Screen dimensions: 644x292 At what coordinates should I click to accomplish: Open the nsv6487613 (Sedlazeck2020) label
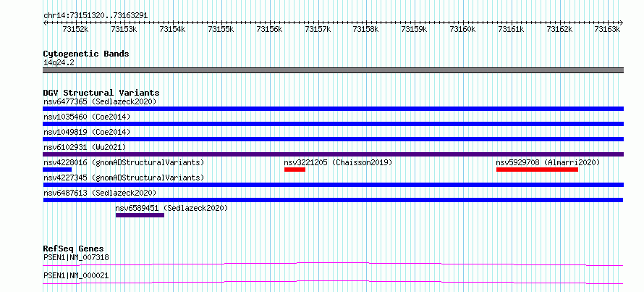point(100,193)
